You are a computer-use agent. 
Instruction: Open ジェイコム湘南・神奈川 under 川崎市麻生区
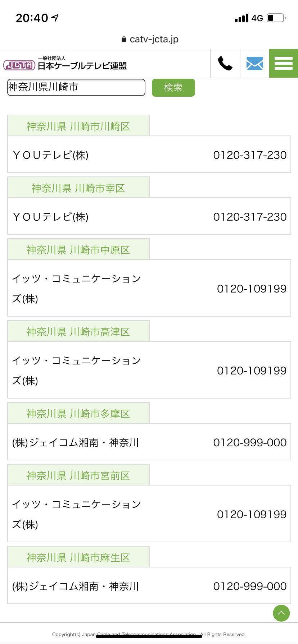point(76,586)
